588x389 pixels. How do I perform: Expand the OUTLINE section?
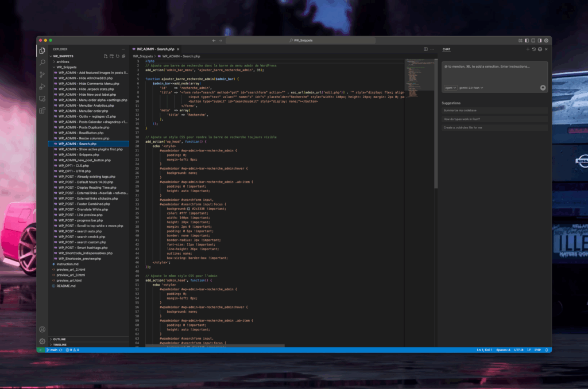pos(88,339)
